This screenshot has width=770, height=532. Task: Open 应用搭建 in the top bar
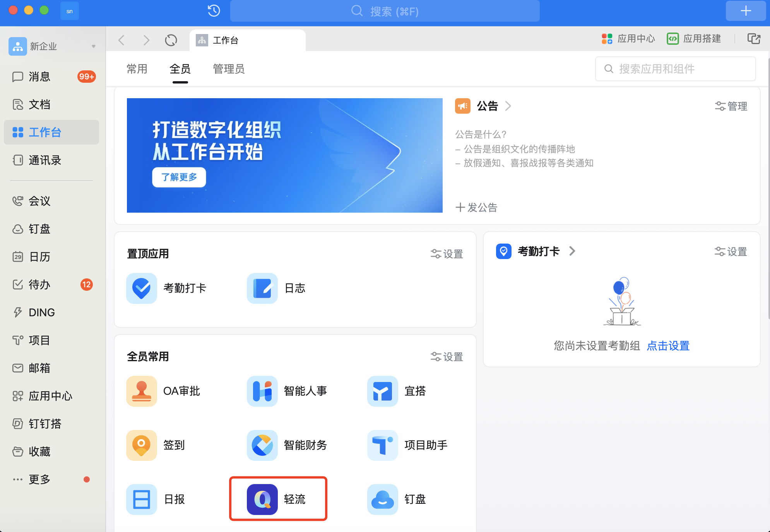pyautogui.click(x=694, y=39)
